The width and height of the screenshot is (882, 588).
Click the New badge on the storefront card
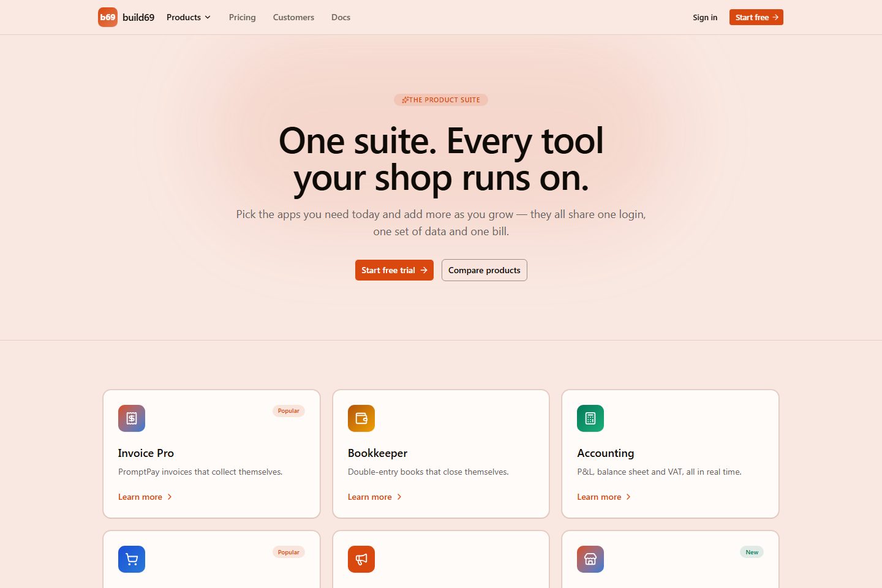752,552
